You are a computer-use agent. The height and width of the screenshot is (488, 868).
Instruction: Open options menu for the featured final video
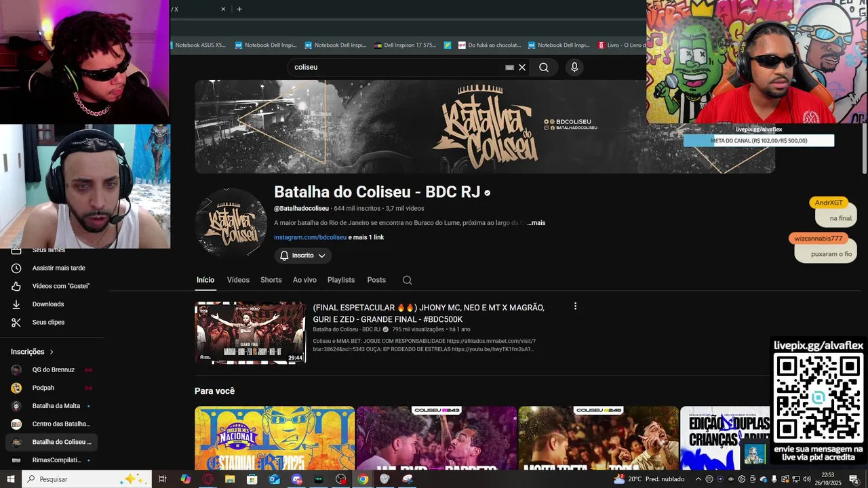575,306
